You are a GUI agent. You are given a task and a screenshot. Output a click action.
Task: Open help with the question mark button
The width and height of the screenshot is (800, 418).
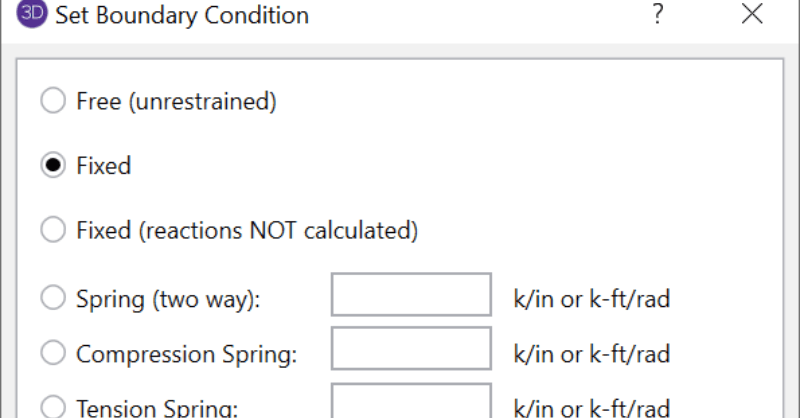pos(657,15)
